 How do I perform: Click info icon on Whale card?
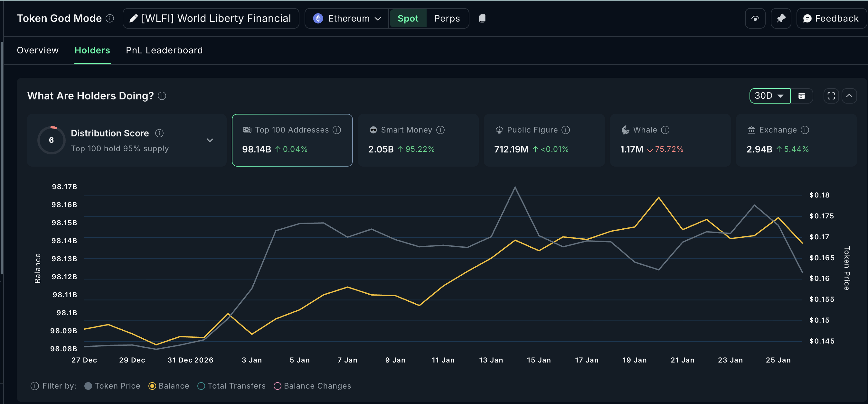[x=665, y=130]
